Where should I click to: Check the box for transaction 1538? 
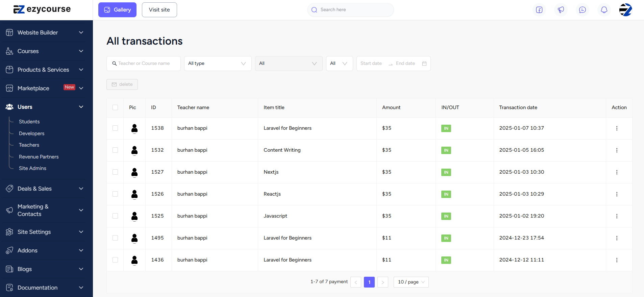115,128
